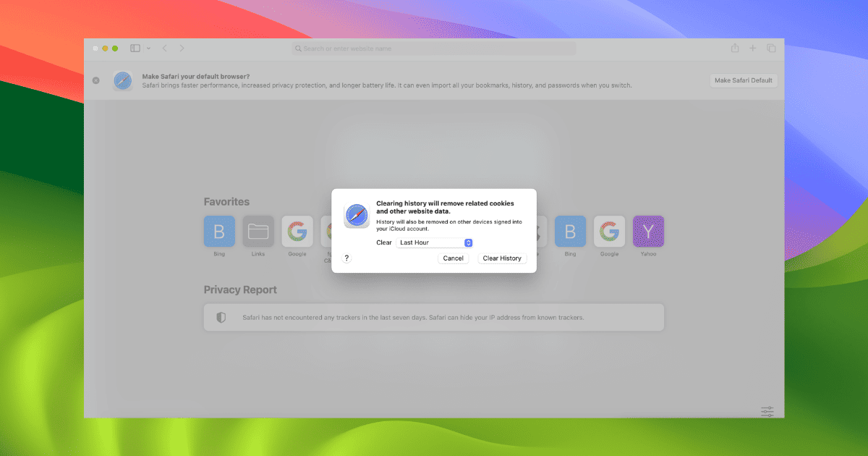
Task: Open the Share menu icon
Action: click(x=735, y=48)
